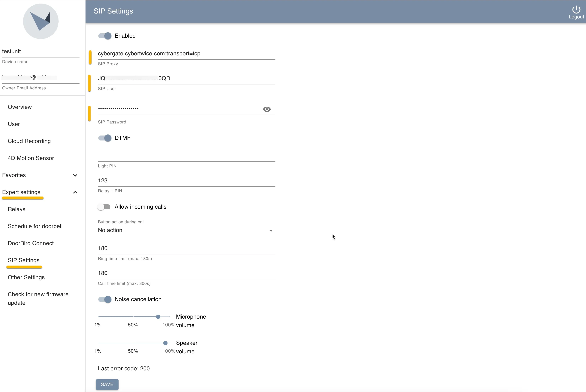The width and height of the screenshot is (586, 392).
Task: Click the Logout power icon
Action: [x=576, y=10]
